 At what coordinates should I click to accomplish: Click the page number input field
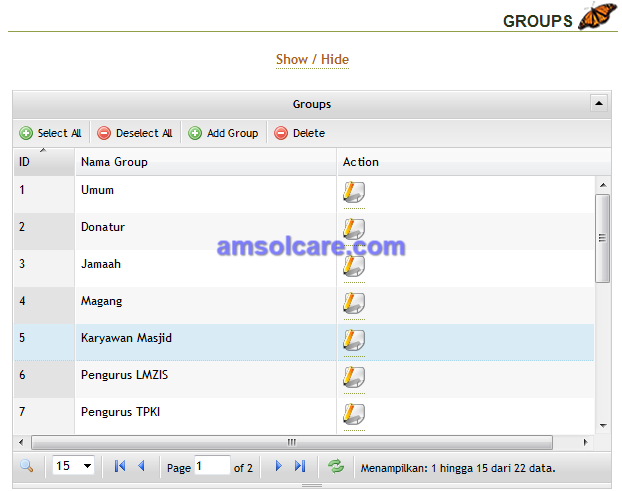click(x=212, y=466)
